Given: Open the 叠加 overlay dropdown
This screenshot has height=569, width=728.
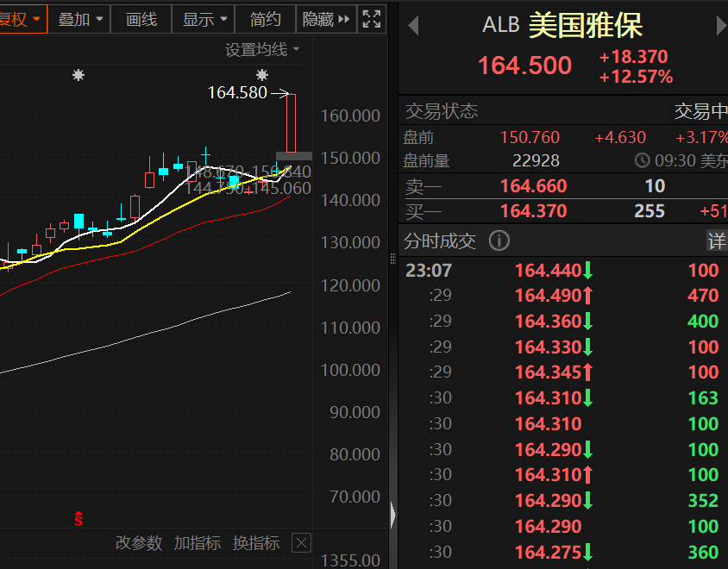Looking at the screenshot, I should pyautogui.click(x=80, y=20).
